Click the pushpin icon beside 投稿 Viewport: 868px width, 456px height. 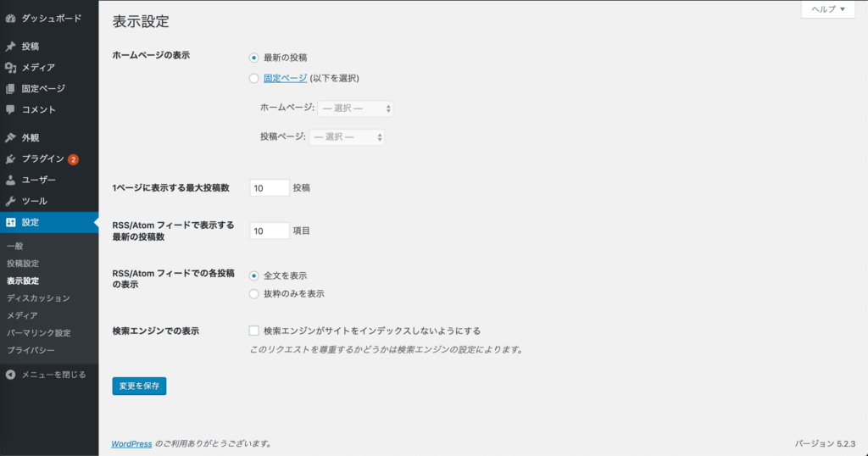click(10, 47)
